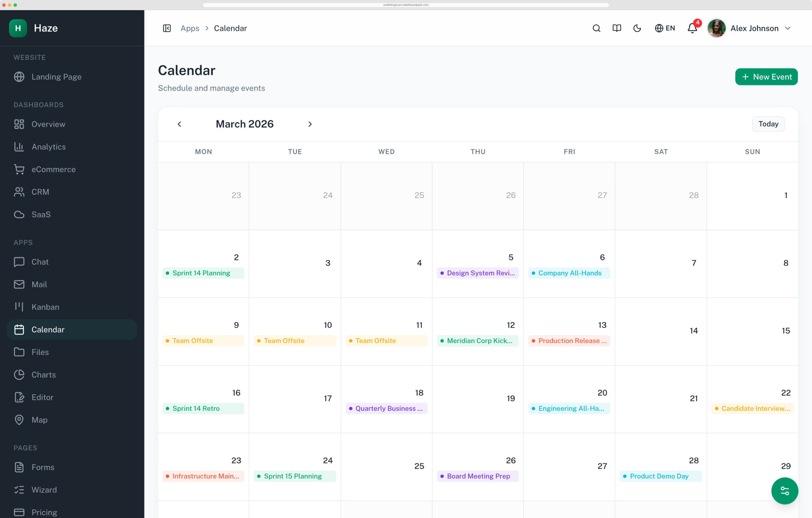Screen dimensions: 812x518
Task: Open the floating settings customizer button
Action: coord(784,491)
